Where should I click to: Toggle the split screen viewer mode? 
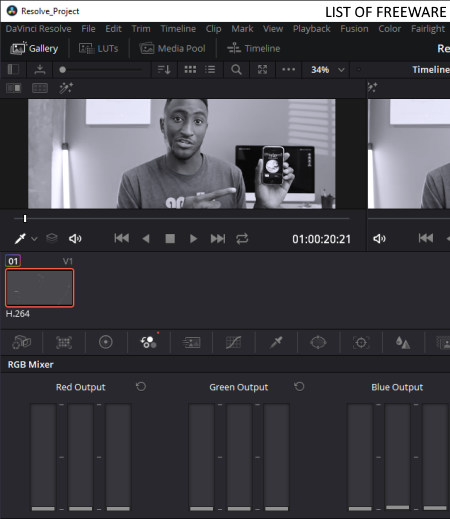pyautogui.click(x=40, y=88)
